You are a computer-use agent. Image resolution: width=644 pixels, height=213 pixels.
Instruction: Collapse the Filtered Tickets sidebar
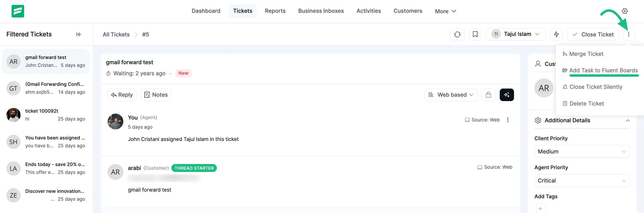point(79,34)
